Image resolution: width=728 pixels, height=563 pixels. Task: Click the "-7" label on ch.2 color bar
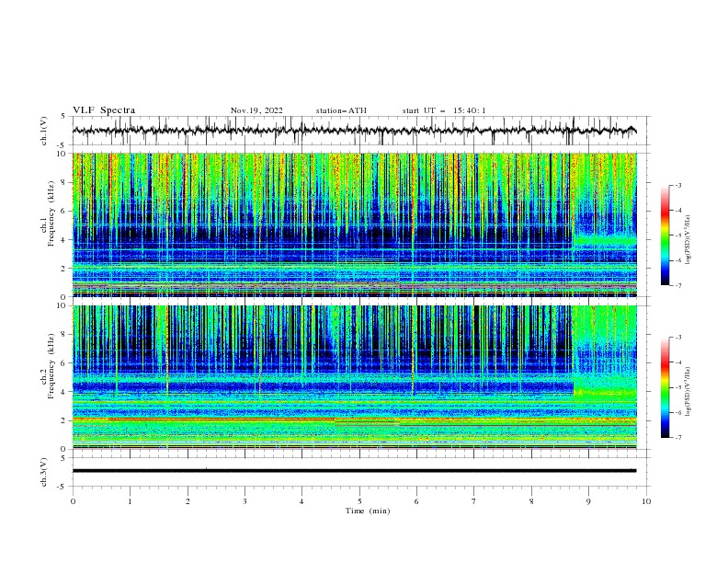pos(677,438)
